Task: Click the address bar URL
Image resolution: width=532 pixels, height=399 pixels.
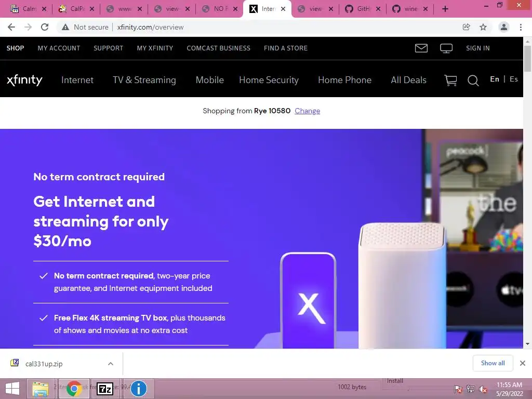Action: click(150, 27)
